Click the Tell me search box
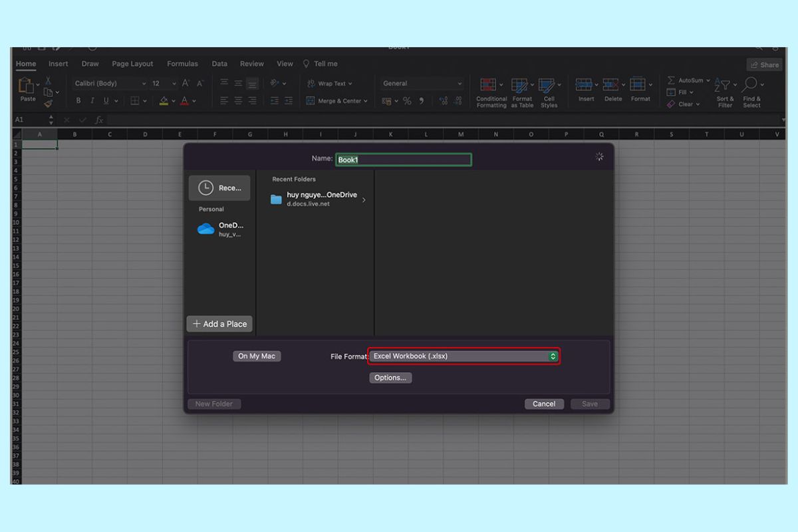The width and height of the screenshot is (798, 532). tap(320, 64)
